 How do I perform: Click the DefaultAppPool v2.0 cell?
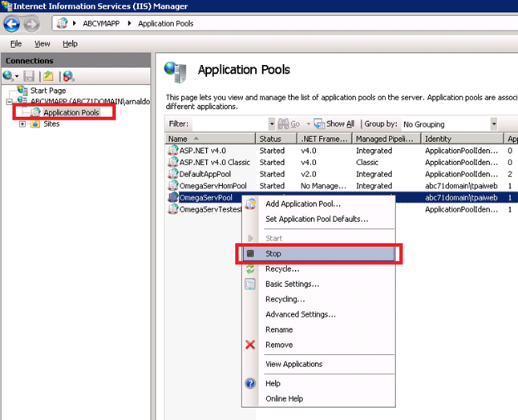pos(309,174)
